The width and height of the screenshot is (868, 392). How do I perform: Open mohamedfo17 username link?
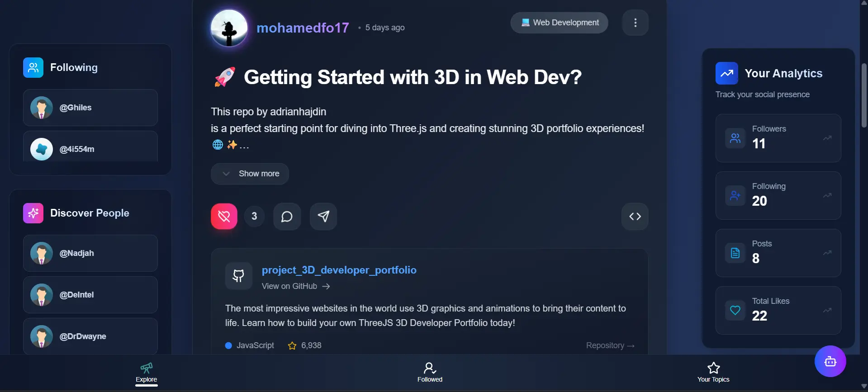tap(303, 28)
